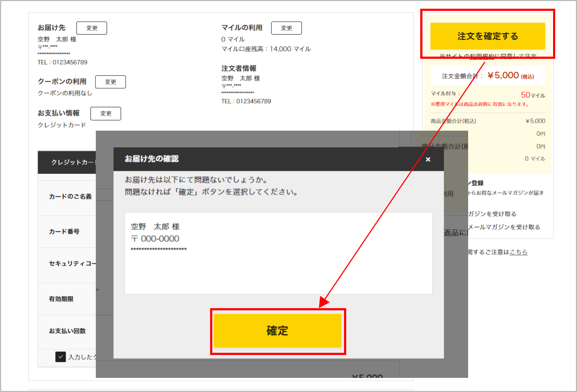Screen dimensions: 577x392
Task: Open the こちら notice link
Action: tap(518, 252)
